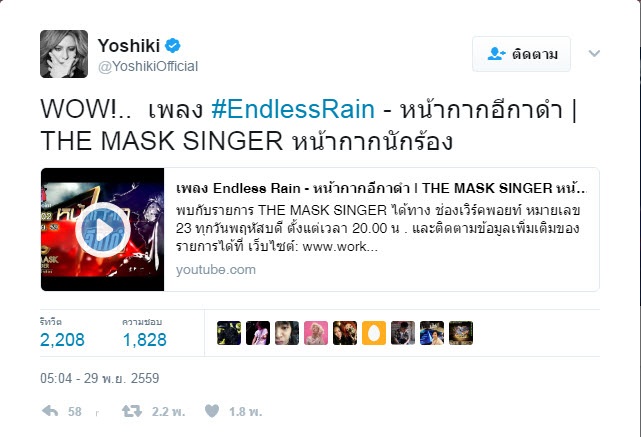Viewport: 641px width, 437px height.
Task: Select the first liker avatar in the row
Action: [x=229, y=333]
